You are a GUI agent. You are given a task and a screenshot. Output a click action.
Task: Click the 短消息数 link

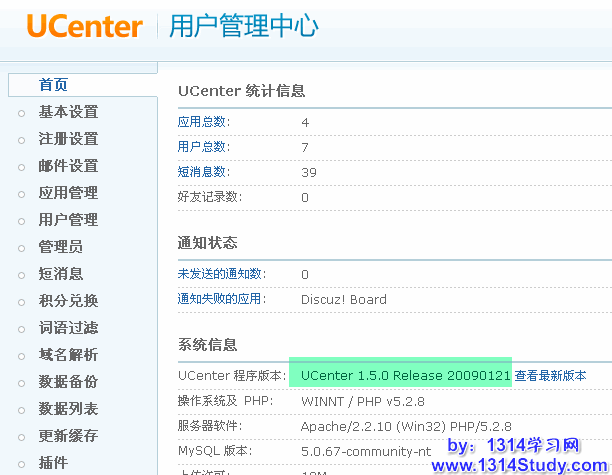[x=204, y=172]
